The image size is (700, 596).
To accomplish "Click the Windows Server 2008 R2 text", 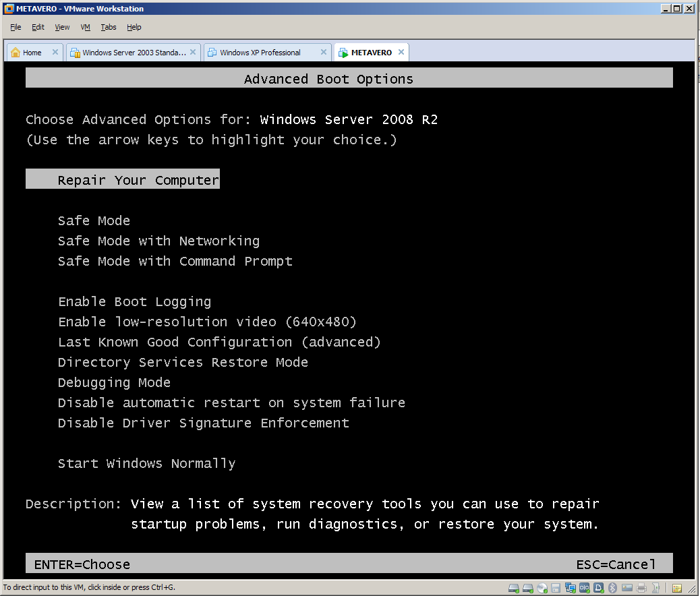I will click(349, 119).
